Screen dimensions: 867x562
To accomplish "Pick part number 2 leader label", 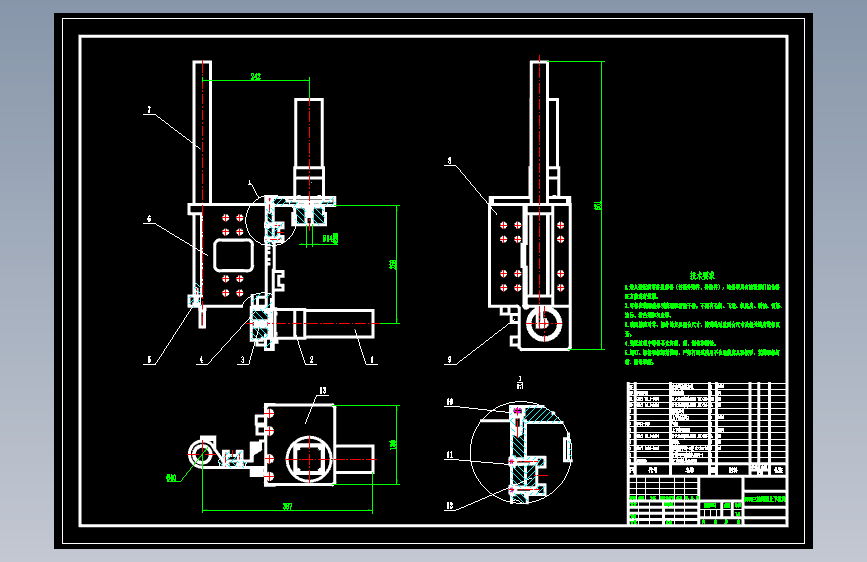I will pyautogui.click(x=311, y=360).
